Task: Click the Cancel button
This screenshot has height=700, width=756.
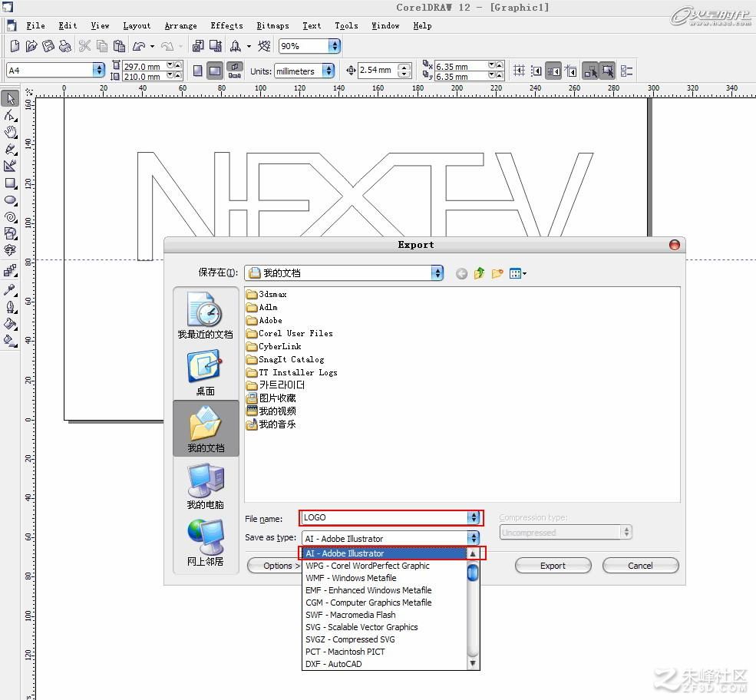Action: pyautogui.click(x=640, y=566)
